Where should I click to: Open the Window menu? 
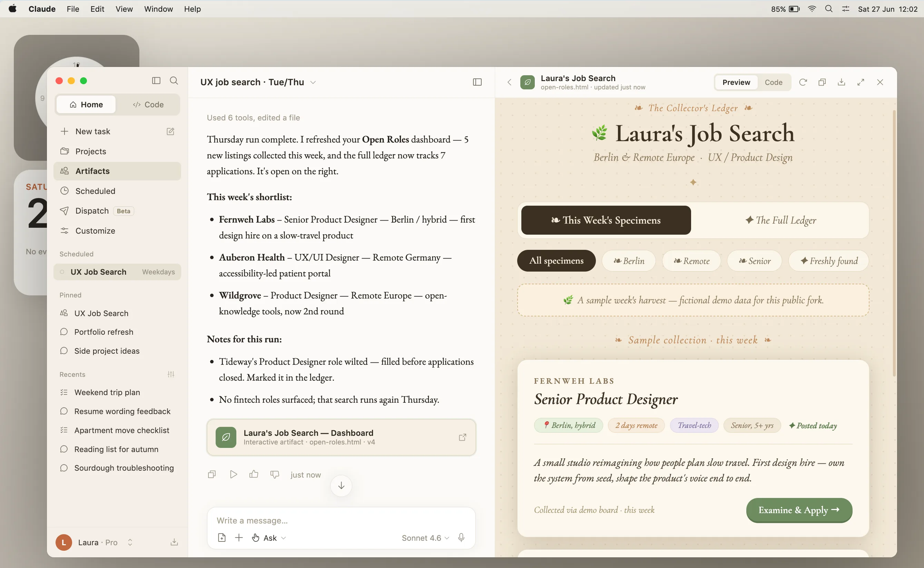[158, 9]
